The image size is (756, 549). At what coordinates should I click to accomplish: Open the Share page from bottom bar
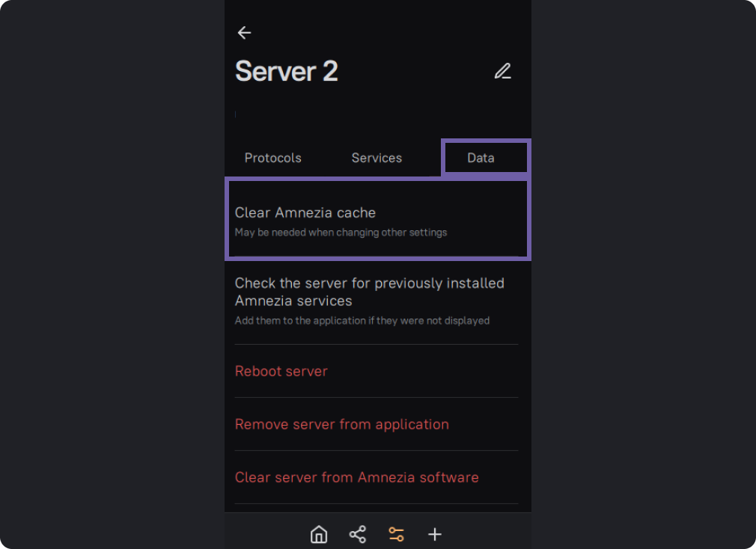358,534
